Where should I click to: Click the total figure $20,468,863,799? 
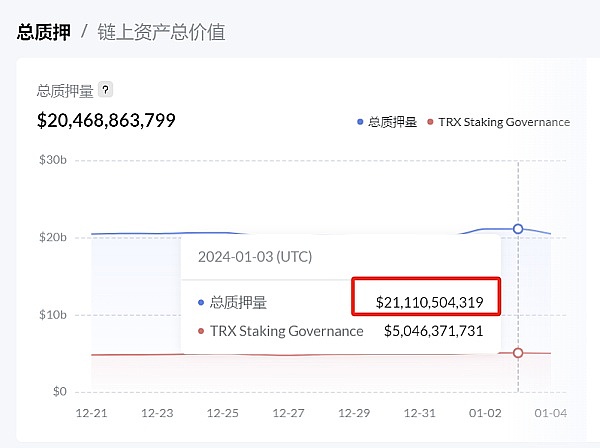pos(106,121)
